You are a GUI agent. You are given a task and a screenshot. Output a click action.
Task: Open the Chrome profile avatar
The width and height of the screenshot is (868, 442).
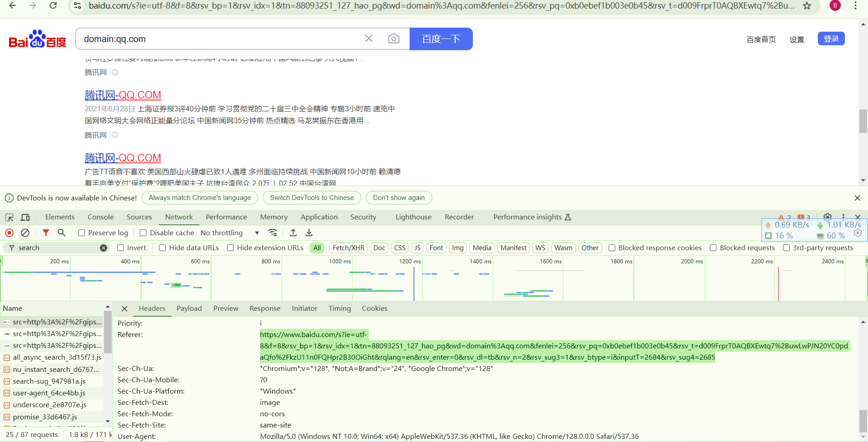point(835,5)
